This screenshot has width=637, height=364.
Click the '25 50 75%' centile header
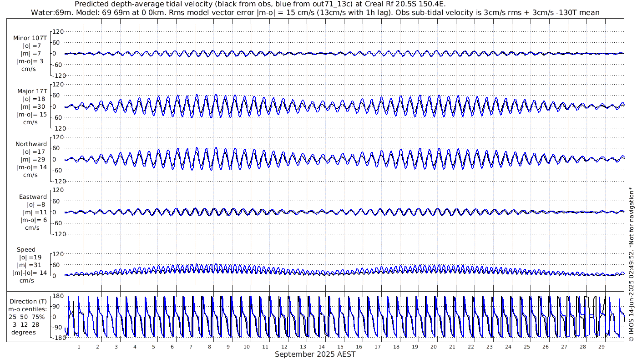26,317
